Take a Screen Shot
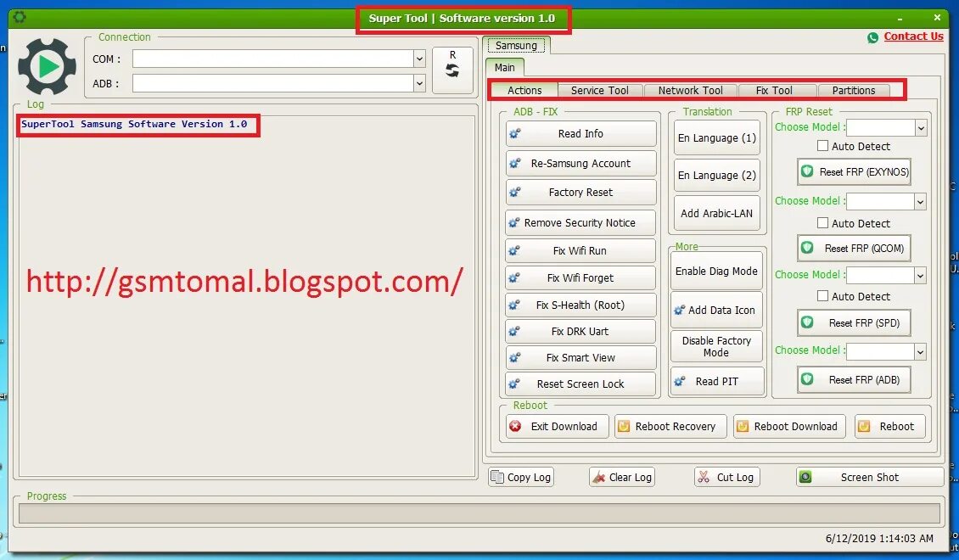Image resolution: width=959 pixels, height=560 pixels. tap(870, 477)
